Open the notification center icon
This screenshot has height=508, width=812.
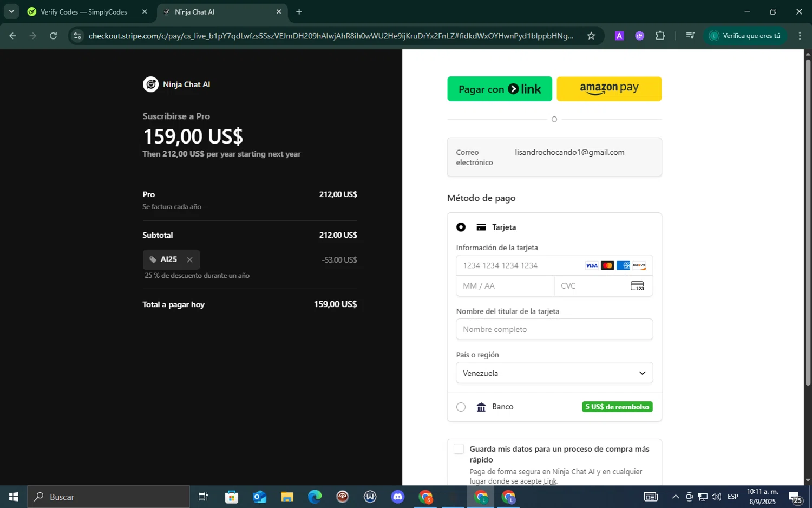pyautogui.click(x=796, y=497)
